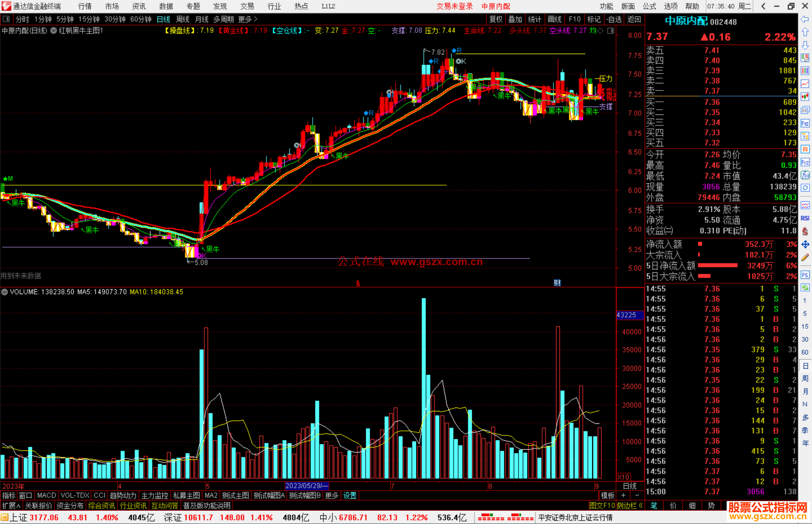Toggle panel icon left of 分时 tab
The image size is (812, 524).
(x=6, y=19)
